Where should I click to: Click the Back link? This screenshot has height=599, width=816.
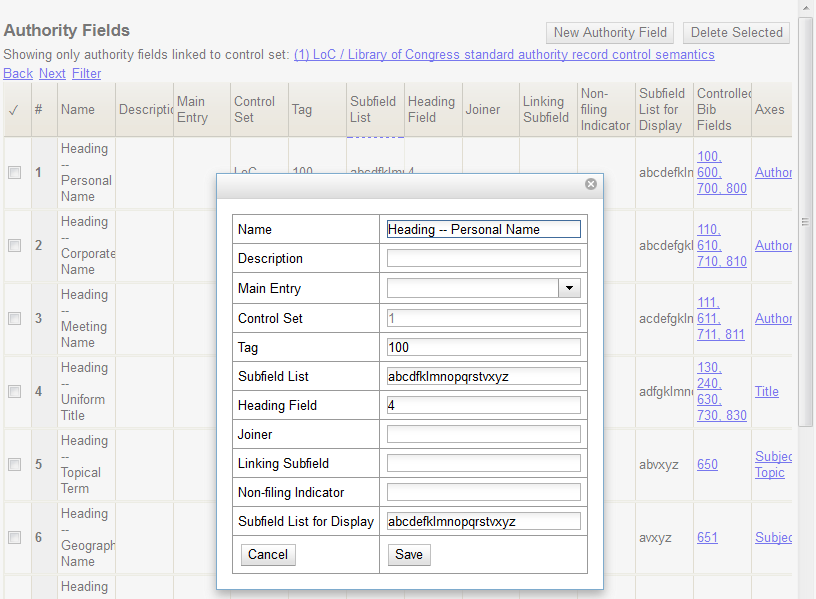click(x=18, y=73)
